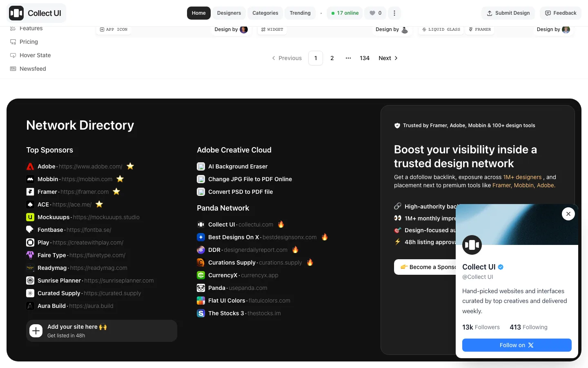
Task: Switch to the Home tab
Action: (199, 13)
